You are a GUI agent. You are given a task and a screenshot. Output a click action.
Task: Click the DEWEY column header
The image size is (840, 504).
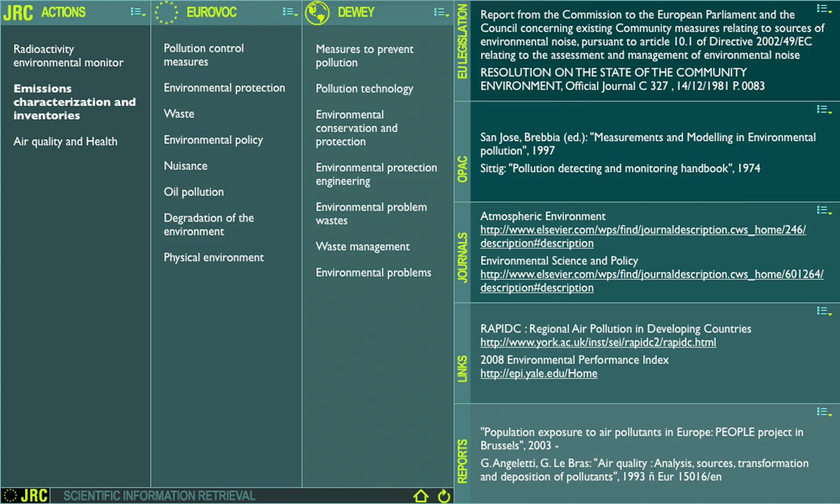pyautogui.click(x=356, y=12)
